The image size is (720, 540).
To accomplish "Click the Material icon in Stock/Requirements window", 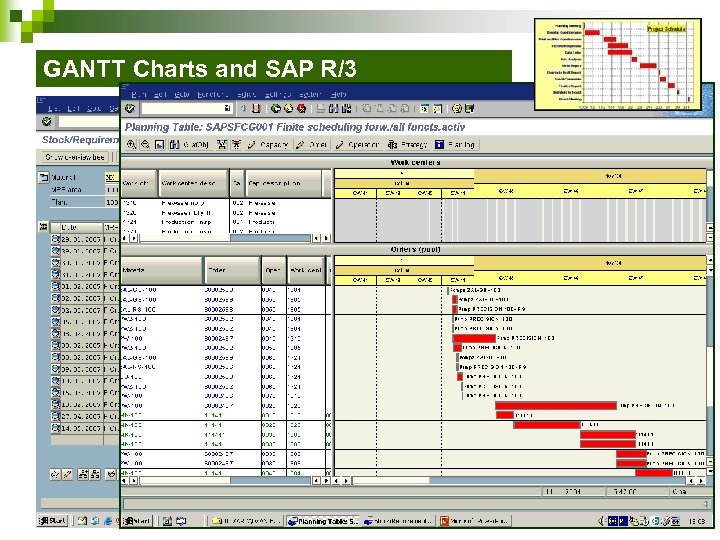I will (43, 177).
